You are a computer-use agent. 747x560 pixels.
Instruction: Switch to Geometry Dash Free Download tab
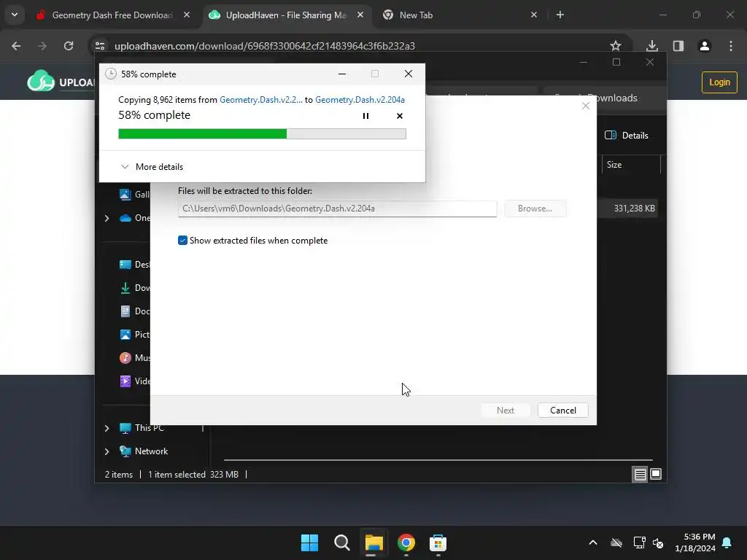click(x=112, y=15)
